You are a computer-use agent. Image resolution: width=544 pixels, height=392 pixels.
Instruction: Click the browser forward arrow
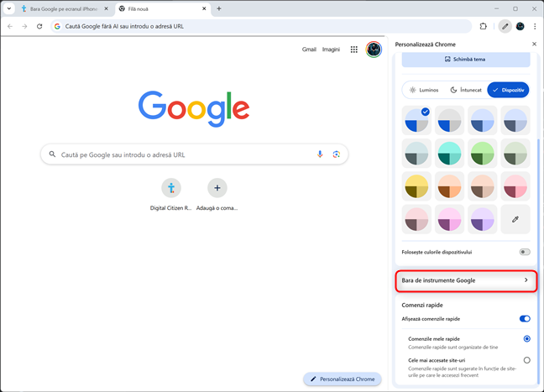point(24,26)
